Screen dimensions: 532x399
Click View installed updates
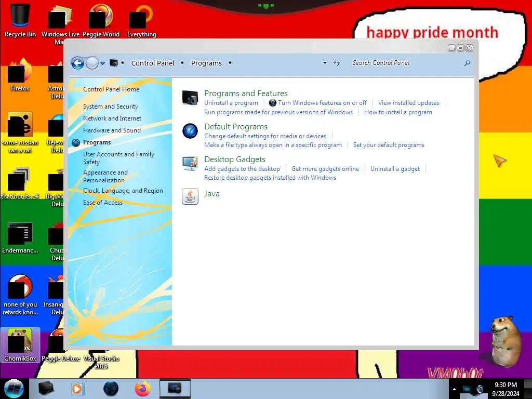pyautogui.click(x=408, y=103)
